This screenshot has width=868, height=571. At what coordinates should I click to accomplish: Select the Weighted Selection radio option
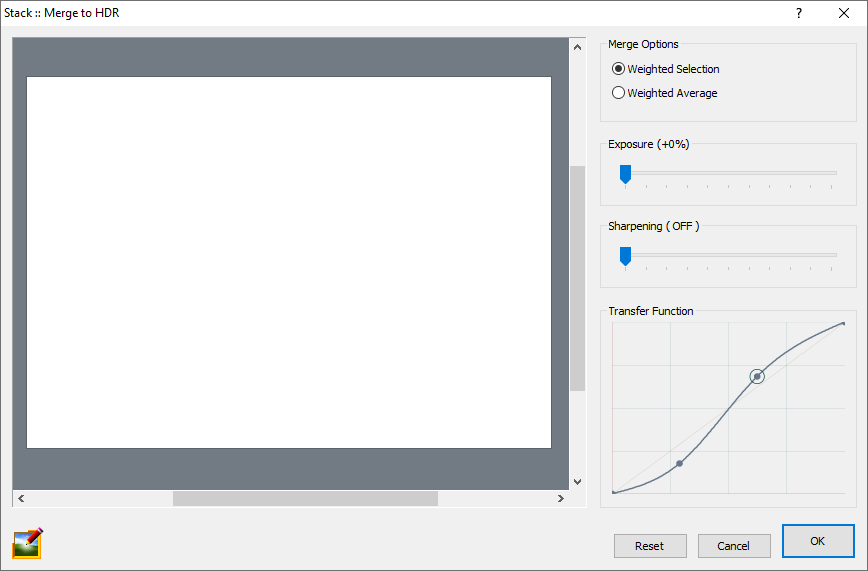[619, 69]
